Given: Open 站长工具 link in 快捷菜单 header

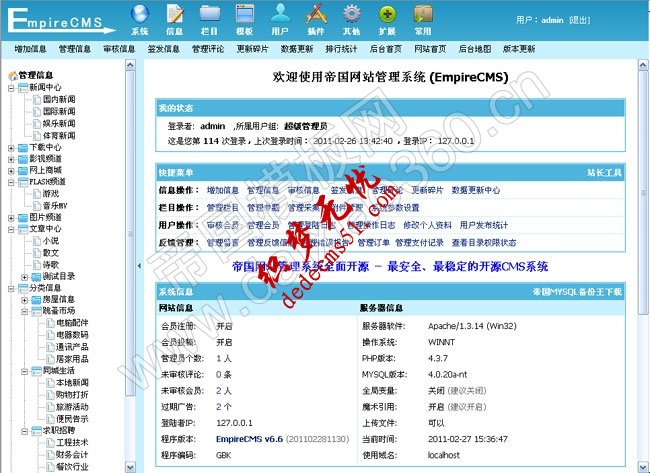Looking at the screenshot, I should click(604, 173).
